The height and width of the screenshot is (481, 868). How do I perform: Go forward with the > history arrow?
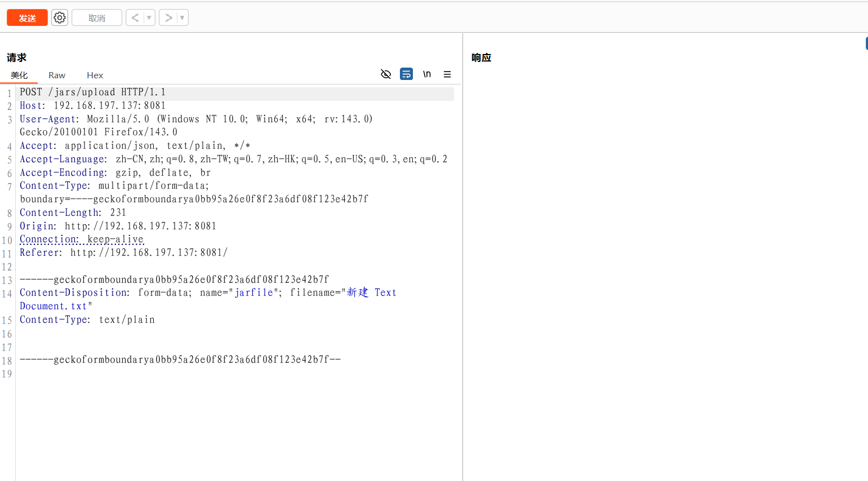[168, 18]
